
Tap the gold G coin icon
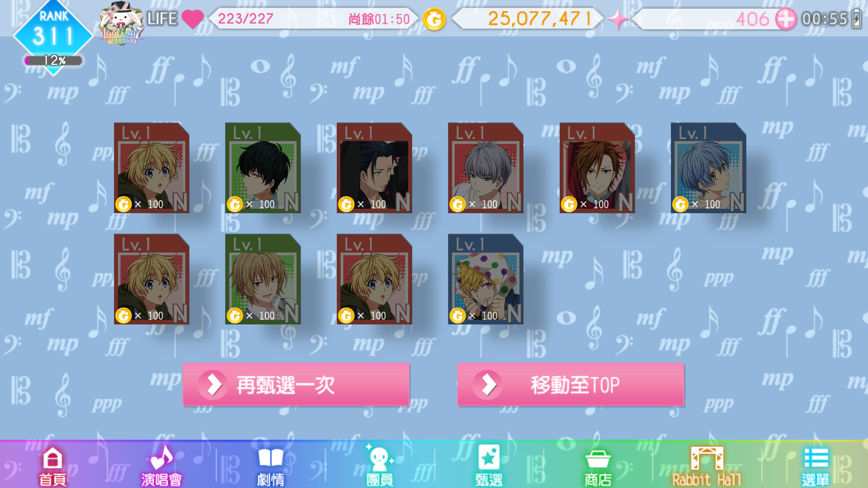click(x=434, y=19)
